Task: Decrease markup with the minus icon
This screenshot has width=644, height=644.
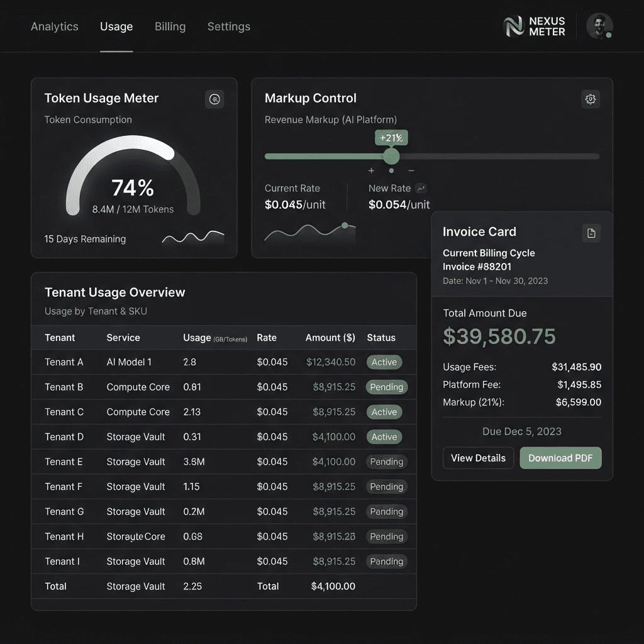Action: [411, 170]
